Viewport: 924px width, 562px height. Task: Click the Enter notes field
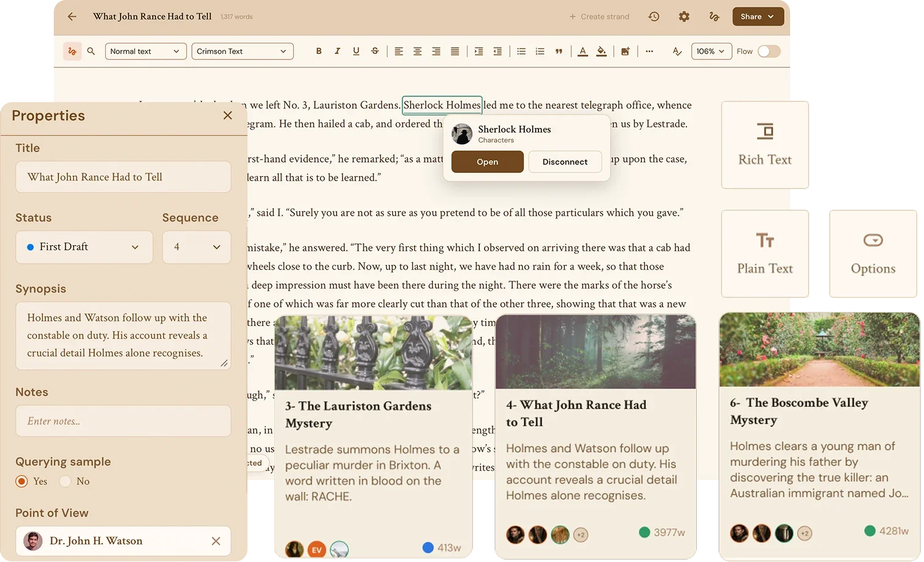(123, 421)
